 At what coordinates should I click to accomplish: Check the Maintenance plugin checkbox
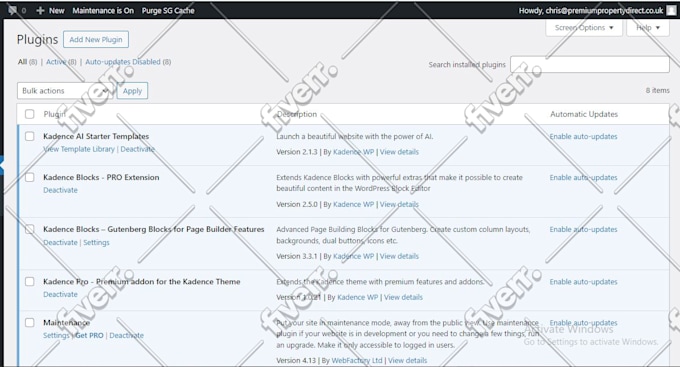[29, 323]
